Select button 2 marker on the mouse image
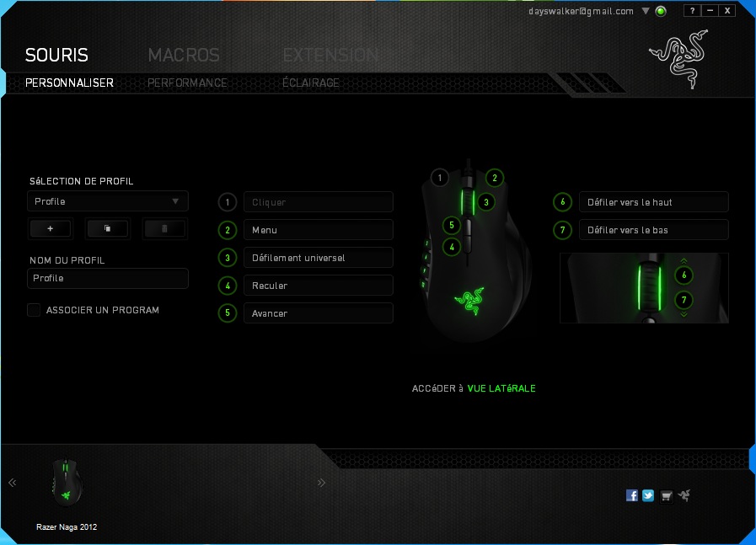 pyautogui.click(x=495, y=179)
